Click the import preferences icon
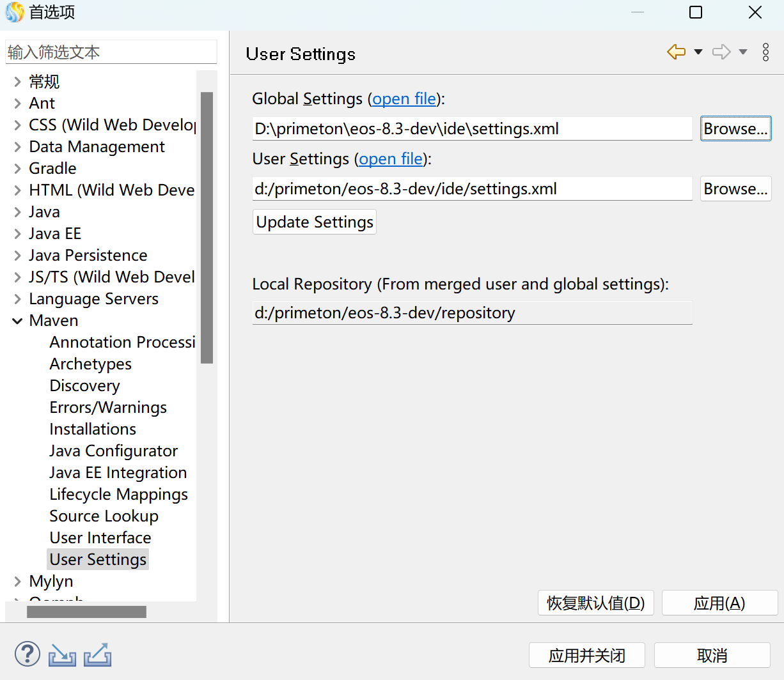 tap(63, 655)
